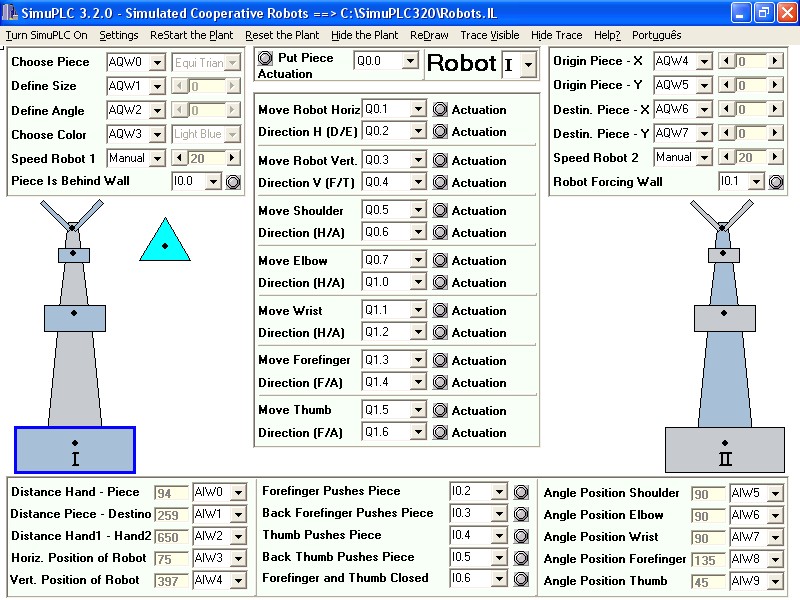Select Robot II base block
The height and width of the screenshot is (600, 800).
[725, 450]
